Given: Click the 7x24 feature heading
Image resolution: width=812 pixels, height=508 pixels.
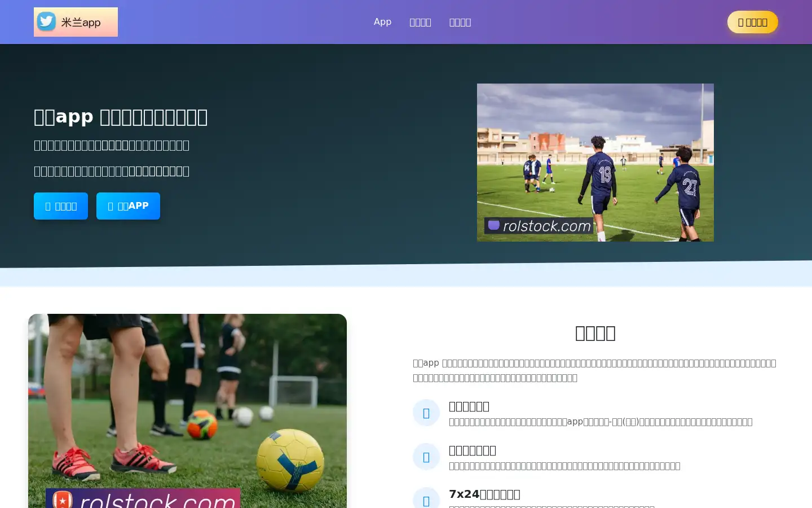Looking at the screenshot, I should (484, 494).
